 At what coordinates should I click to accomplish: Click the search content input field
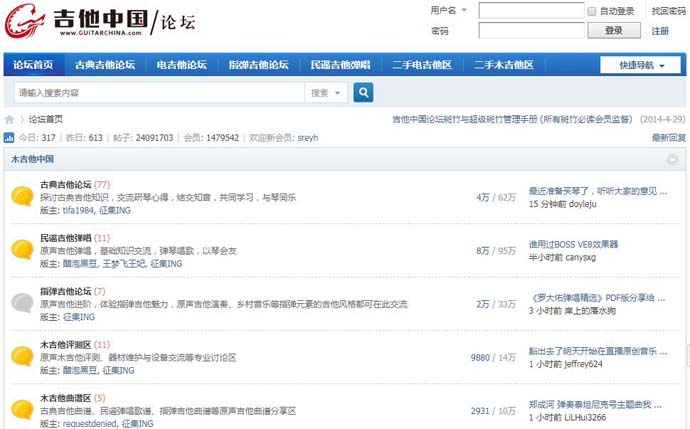pyautogui.click(x=158, y=92)
